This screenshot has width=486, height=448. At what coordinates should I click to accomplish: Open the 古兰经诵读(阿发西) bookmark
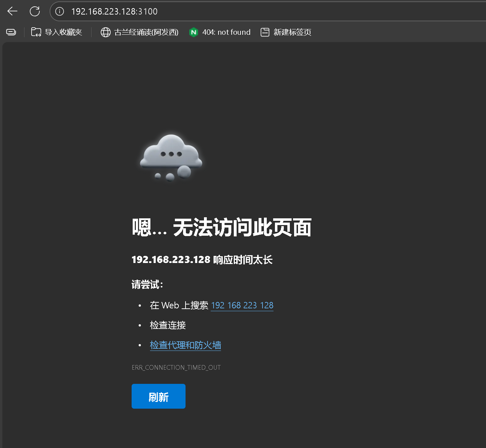139,32
